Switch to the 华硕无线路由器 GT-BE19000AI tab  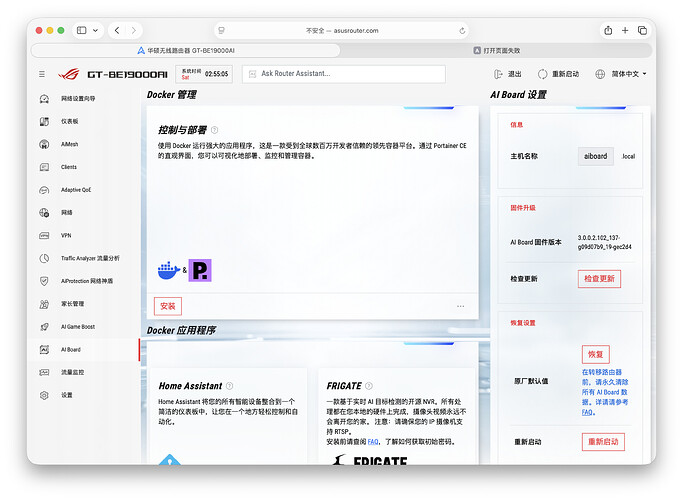tap(186, 50)
